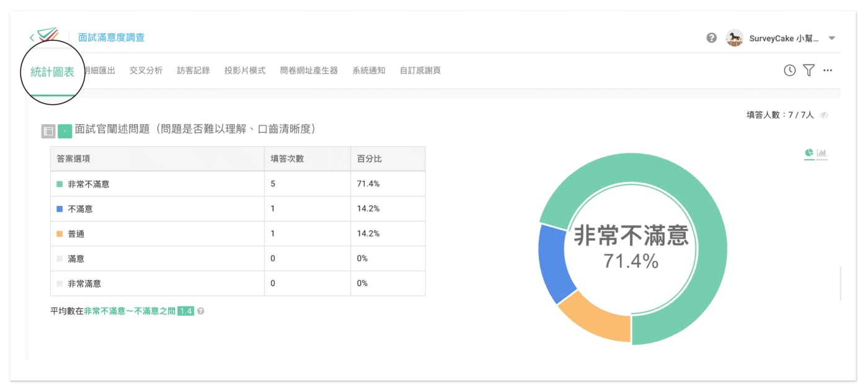
Task: Open the funnel filter icon
Action: (x=808, y=71)
